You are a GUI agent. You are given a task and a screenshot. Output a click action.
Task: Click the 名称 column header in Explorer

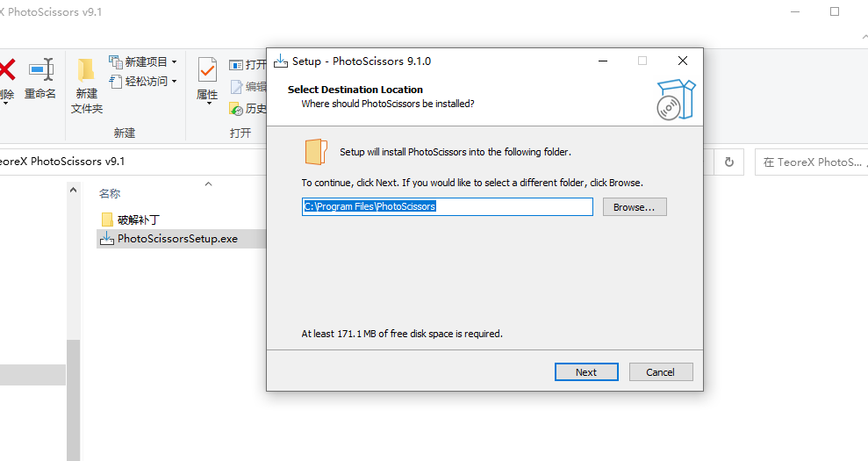click(110, 193)
